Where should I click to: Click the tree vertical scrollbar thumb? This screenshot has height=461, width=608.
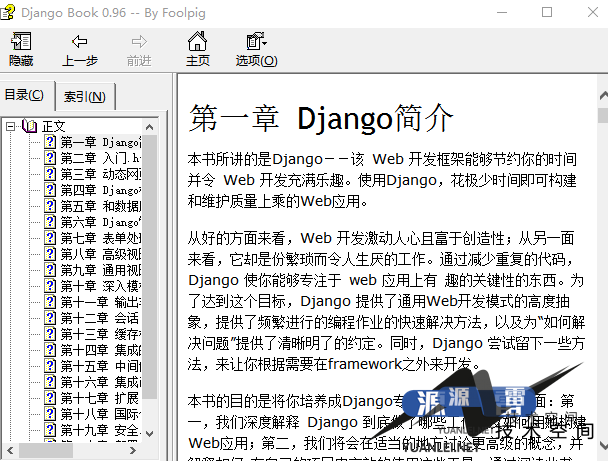(x=150, y=267)
